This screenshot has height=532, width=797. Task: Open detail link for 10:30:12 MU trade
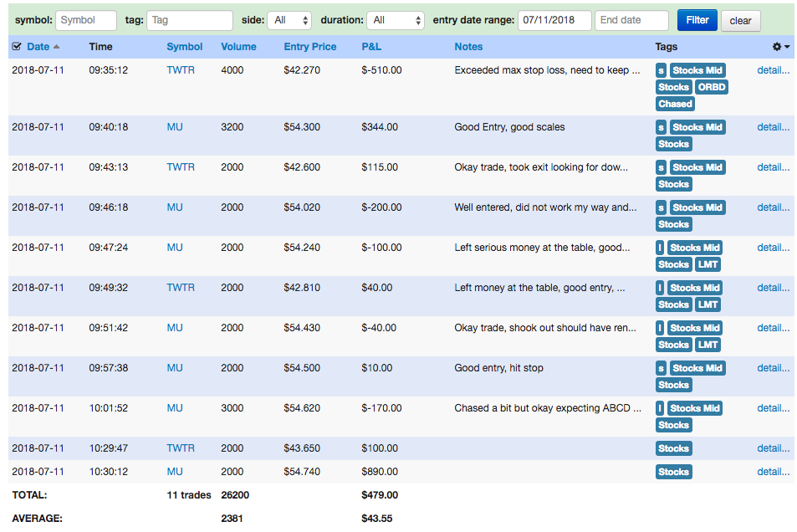[773, 472]
